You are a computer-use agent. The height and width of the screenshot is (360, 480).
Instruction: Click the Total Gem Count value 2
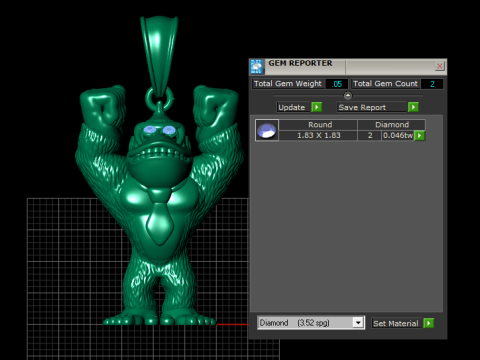432,84
